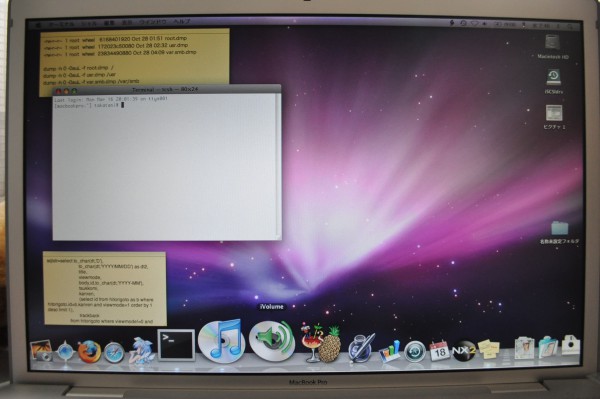Launch iTunes from the Dock
Viewport: 600px width, 399px height.
point(222,341)
